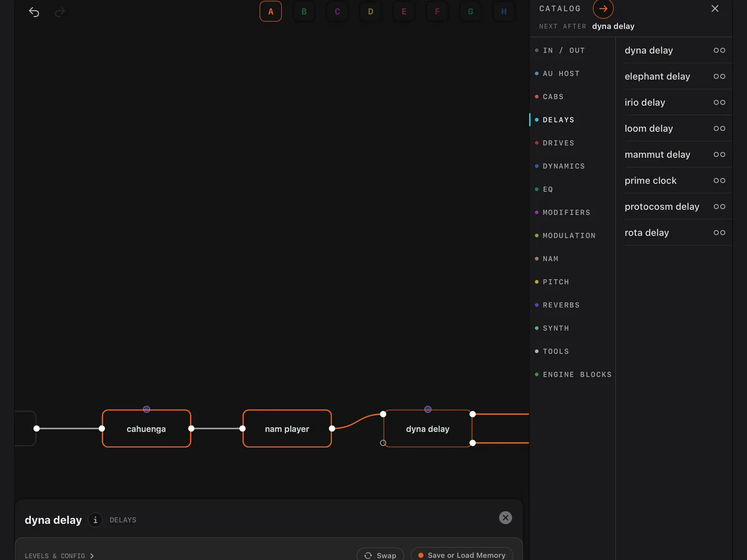Screen dimensions: 747x560
Task: Click the stereo icon beside mammut delay
Action: 719,155
